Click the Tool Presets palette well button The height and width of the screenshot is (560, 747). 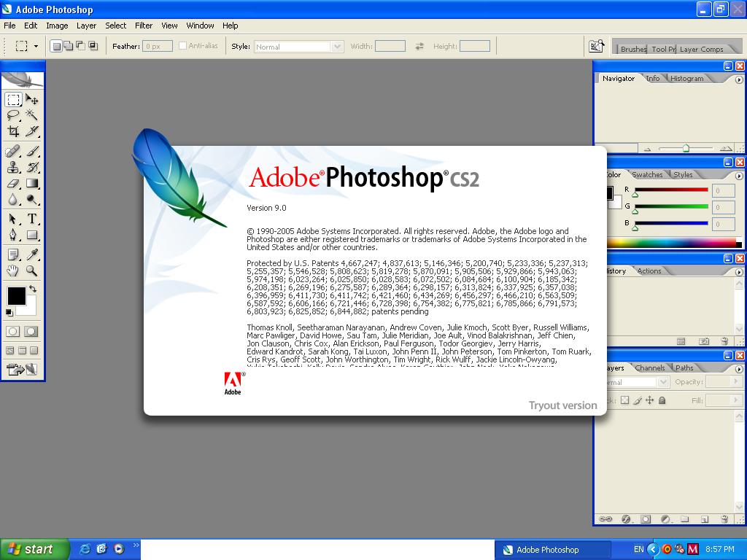point(664,48)
